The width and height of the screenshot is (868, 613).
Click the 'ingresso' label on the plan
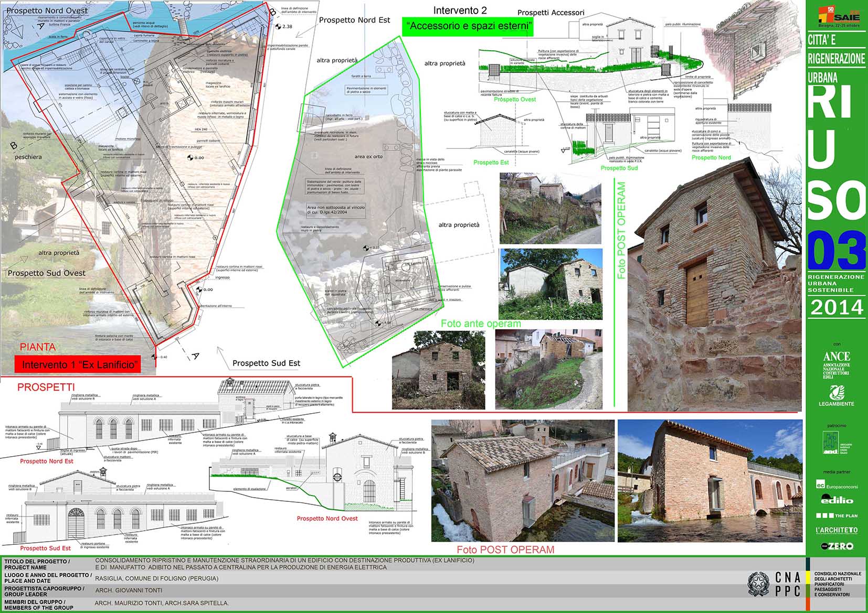coord(223,277)
